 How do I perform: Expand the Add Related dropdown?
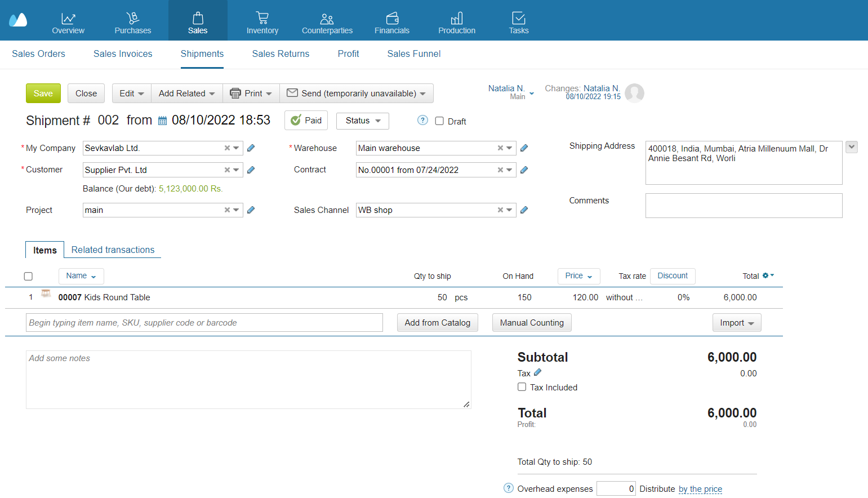tap(187, 94)
